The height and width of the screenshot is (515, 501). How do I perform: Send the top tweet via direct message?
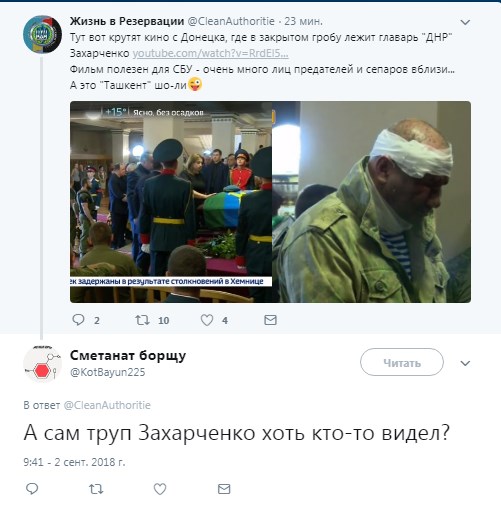(x=270, y=320)
